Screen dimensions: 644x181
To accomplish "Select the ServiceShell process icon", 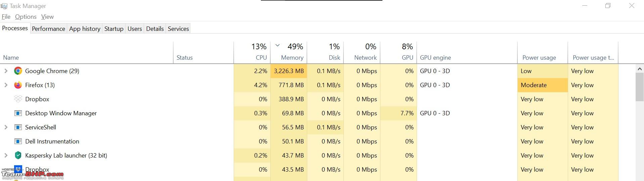I will (18, 127).
